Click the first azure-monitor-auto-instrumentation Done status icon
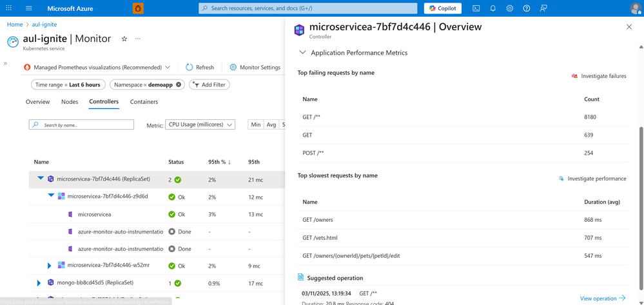 (x=171, y=231)
